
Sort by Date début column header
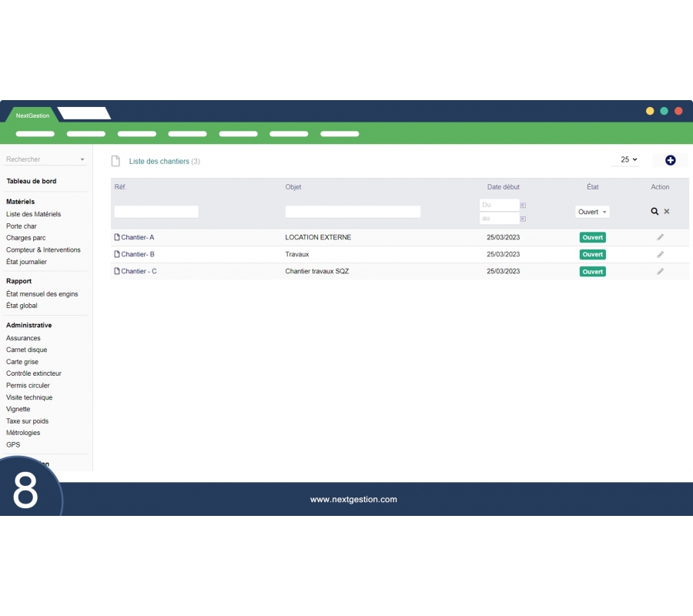coord(503,187)
